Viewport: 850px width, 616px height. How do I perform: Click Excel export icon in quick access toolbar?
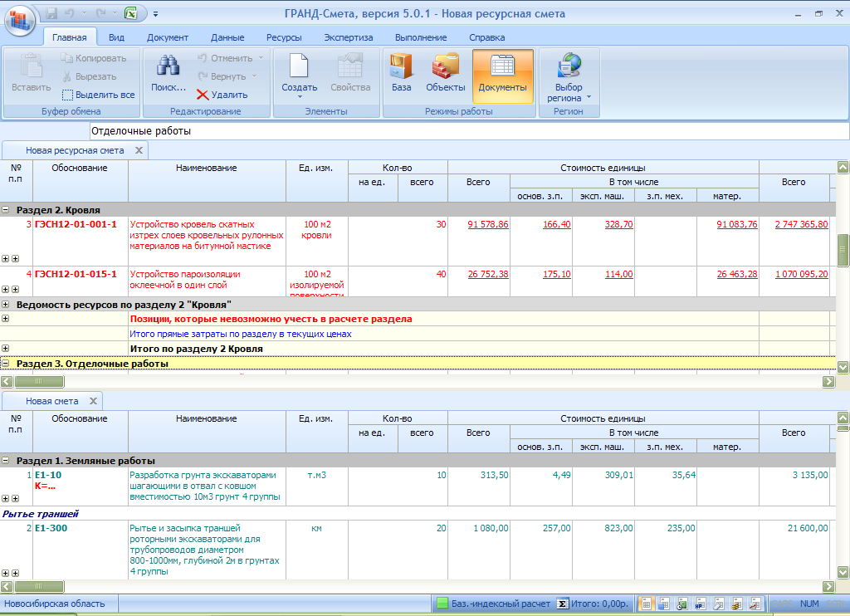pos(130,14)
